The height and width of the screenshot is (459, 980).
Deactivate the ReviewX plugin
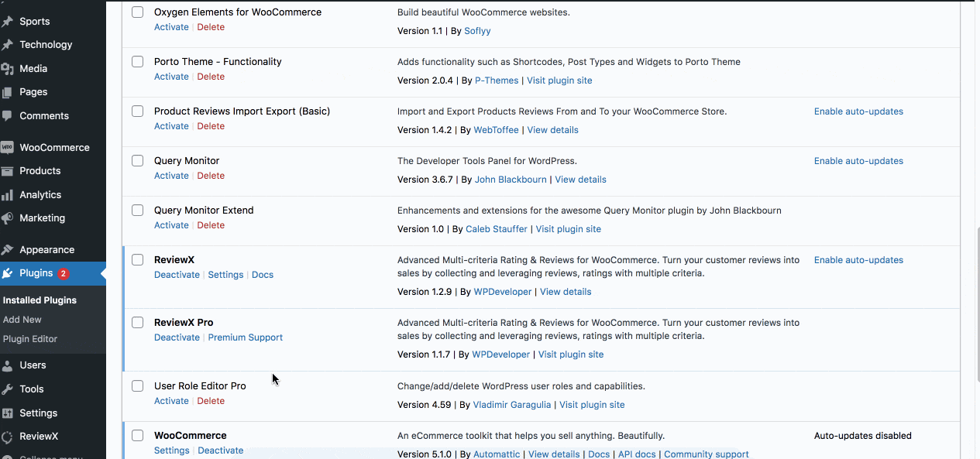[x=177, y=275]
